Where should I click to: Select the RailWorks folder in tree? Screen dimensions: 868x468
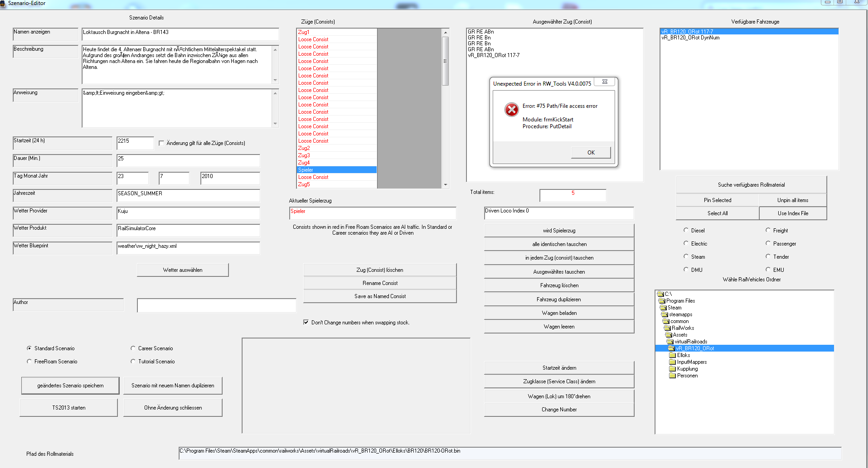683,328
